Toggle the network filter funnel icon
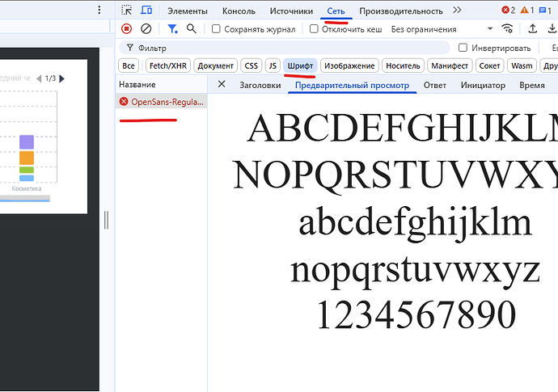This screenshot has width=558, height=392. coord(172,28)
